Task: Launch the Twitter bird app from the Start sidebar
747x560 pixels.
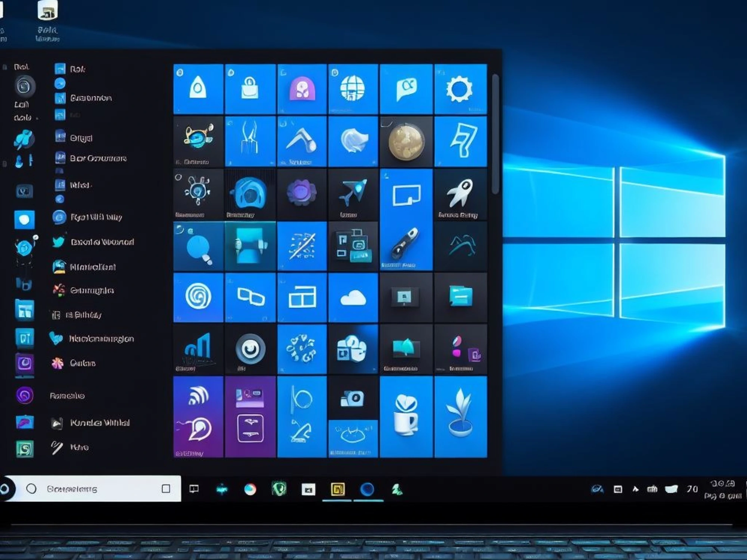Action: coord(58,242)
